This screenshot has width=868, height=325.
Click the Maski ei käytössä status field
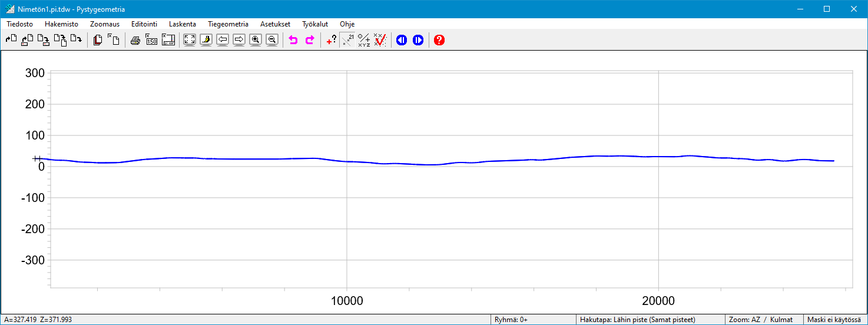[836, 319]
